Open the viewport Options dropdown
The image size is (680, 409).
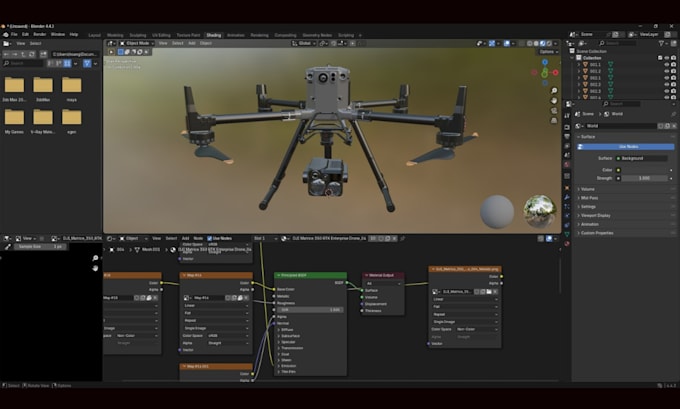coord(549,52)
